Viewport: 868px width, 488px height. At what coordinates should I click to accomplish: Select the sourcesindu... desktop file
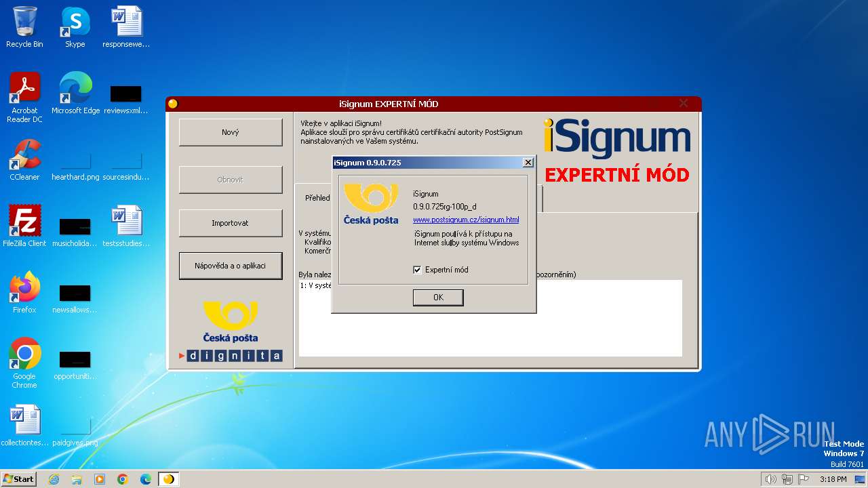click(126, 166)
